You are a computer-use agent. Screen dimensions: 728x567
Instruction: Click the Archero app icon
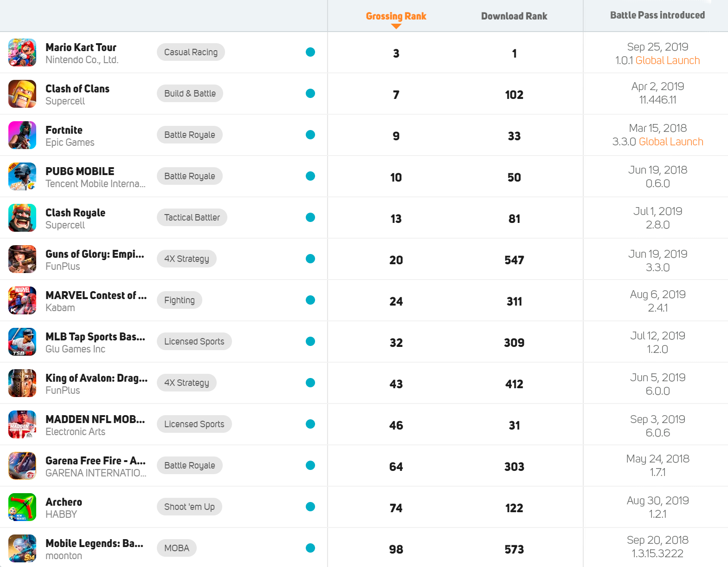click(x=22, y=507)
